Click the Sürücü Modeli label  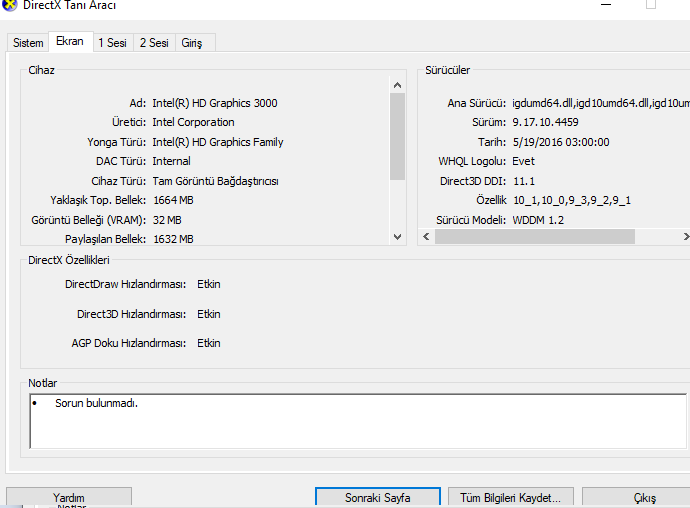[471, 220]
